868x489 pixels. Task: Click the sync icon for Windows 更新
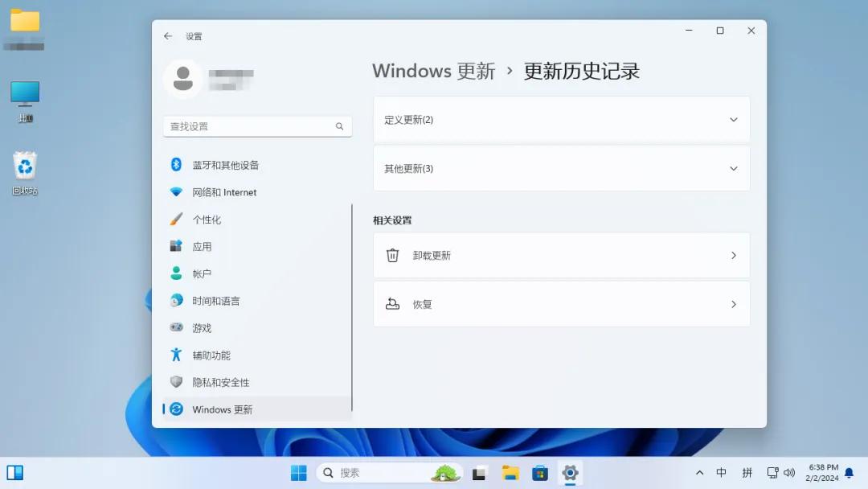[176, 409]
